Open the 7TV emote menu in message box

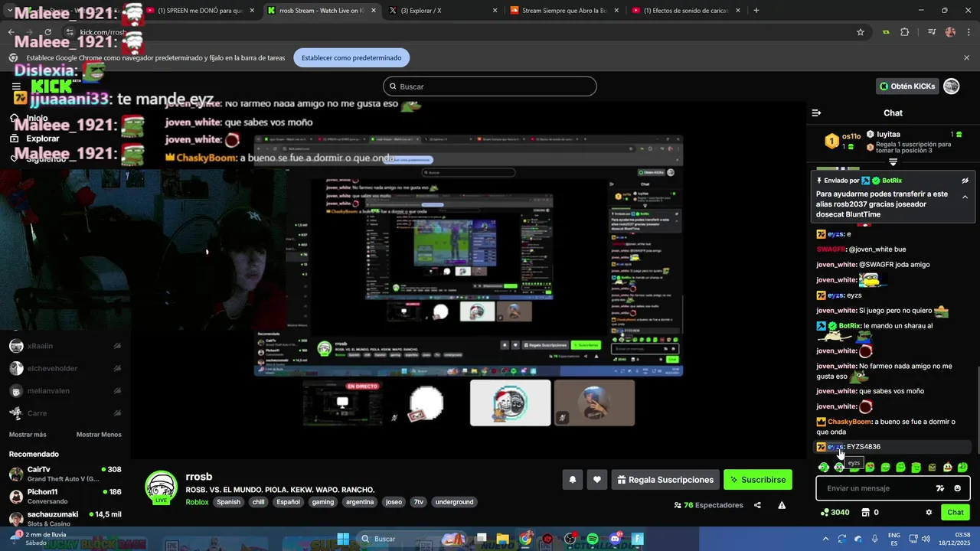[940, 488]
